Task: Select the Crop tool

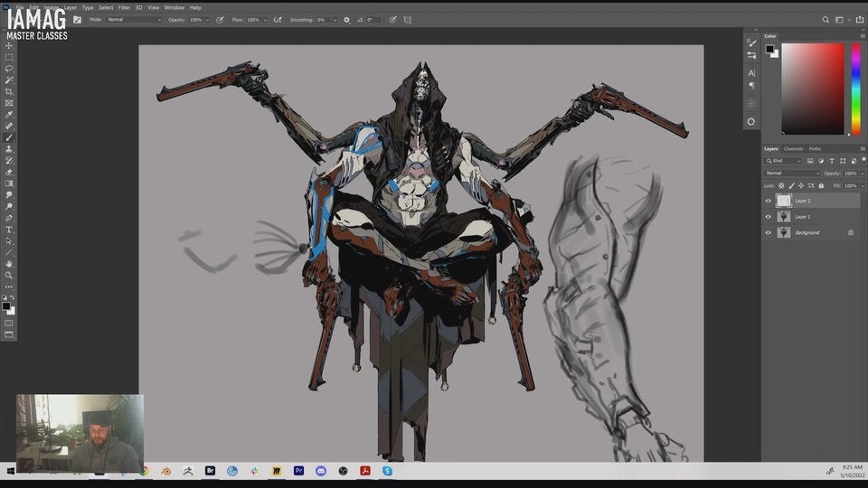Action: coord(9,91)
